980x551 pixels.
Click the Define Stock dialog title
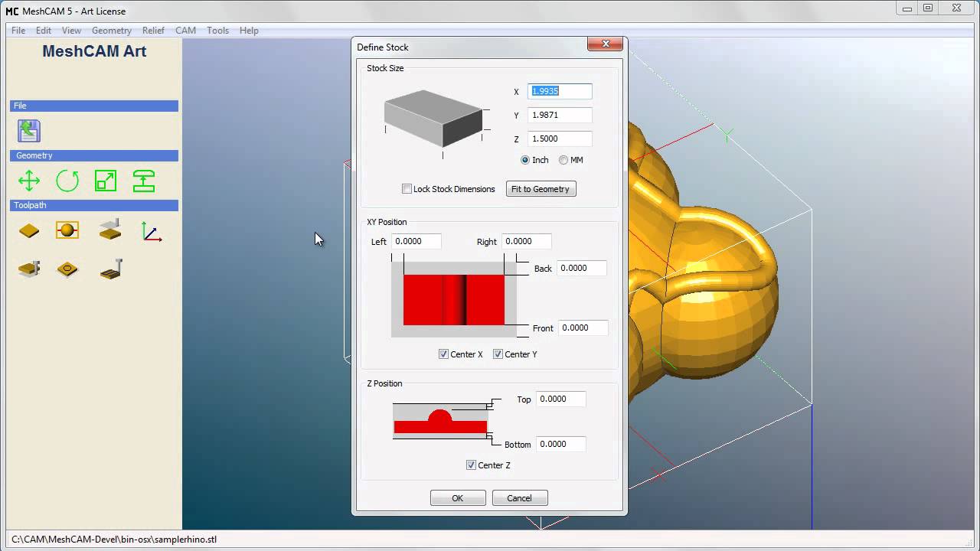pyautogui.click(x=383, y=47)
